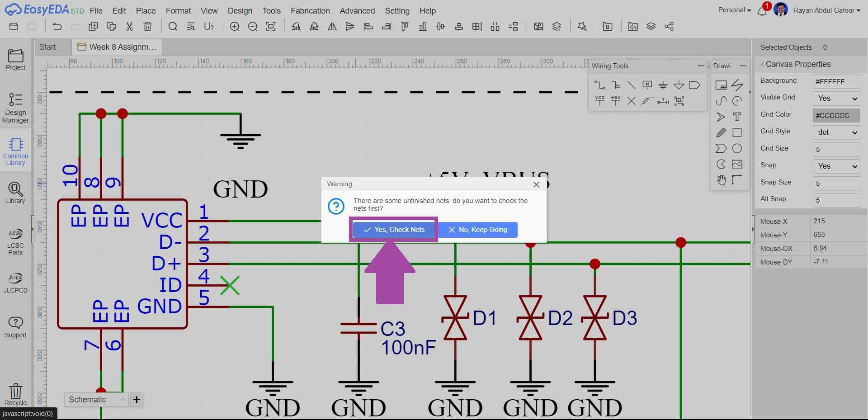Select the Wire tool in Wiring Tools
868x420 pixels.
tap(599, 85)
